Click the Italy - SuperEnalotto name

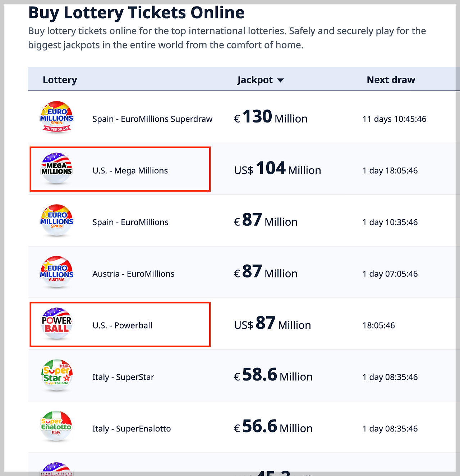point(132,429)
